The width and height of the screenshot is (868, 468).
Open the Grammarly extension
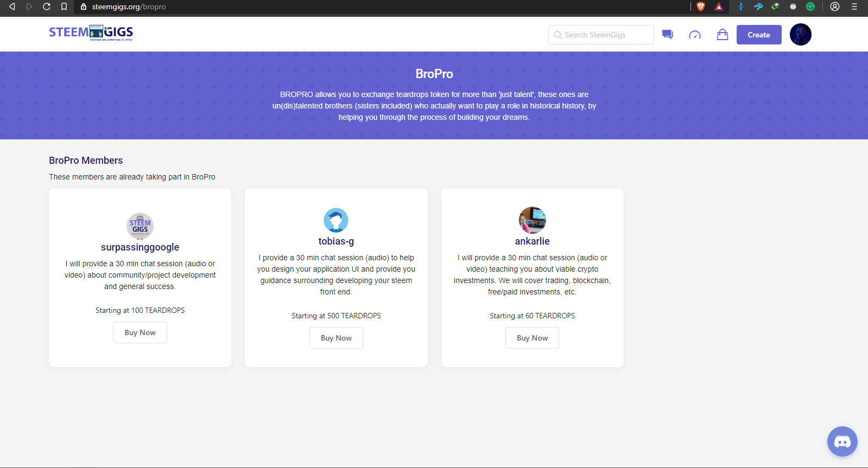tap(810, 7)
